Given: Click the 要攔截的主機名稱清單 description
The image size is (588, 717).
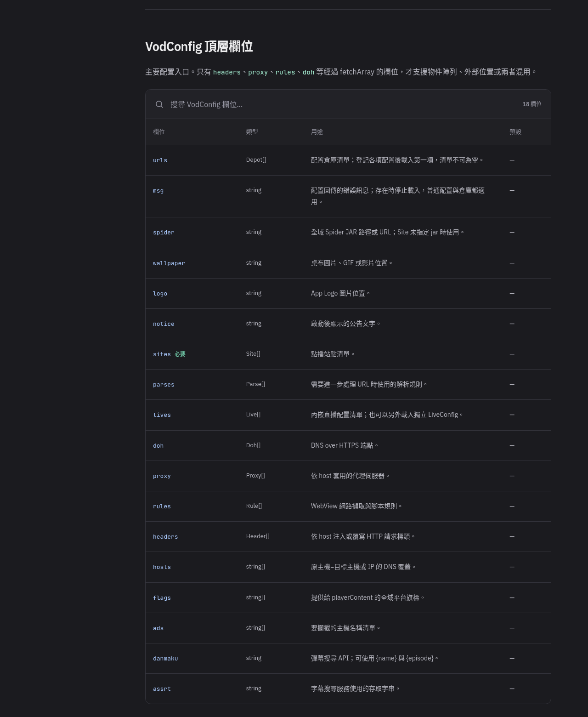Looking at the screenshot, I should coord(345,628).
